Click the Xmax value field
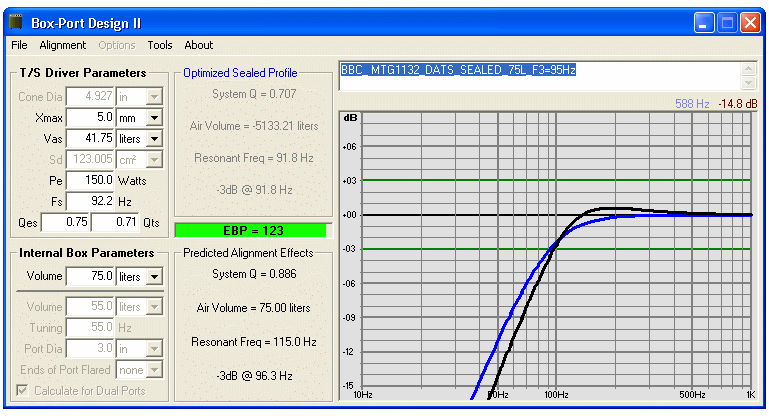Viewport: 769px width, 416px height. (x=90, y=117)
